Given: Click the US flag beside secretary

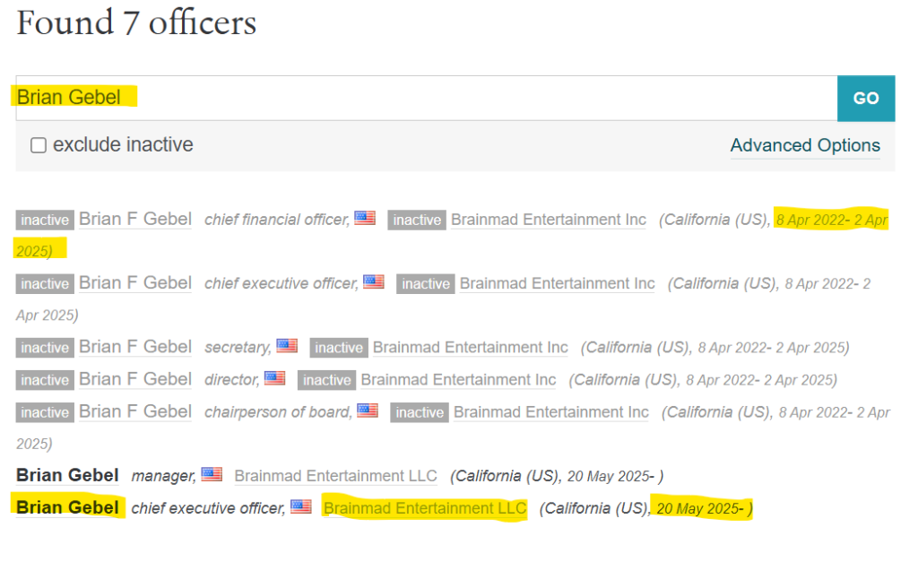Looking at the screenshot, I should [287, 346].
